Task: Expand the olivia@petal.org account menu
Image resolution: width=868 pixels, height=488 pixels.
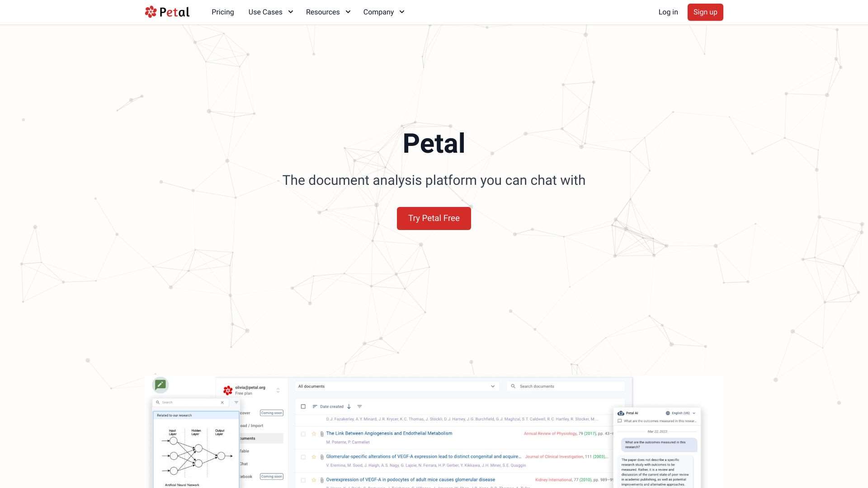Action: coord(278,390)
